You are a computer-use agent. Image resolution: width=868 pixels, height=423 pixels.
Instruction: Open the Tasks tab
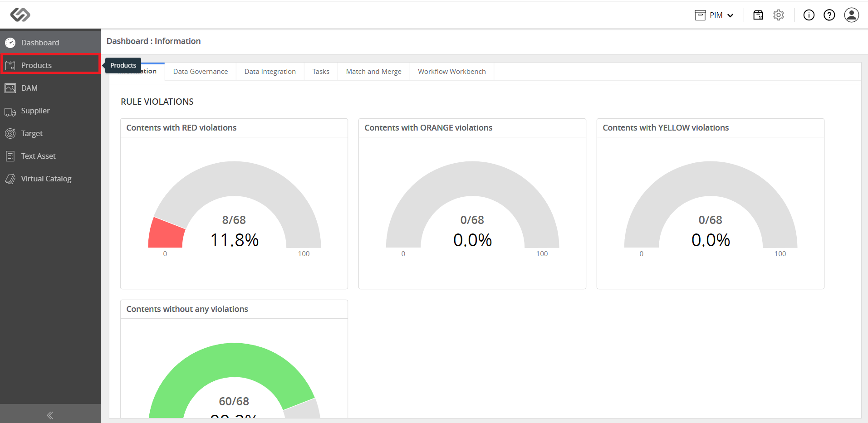click(321, 72)
